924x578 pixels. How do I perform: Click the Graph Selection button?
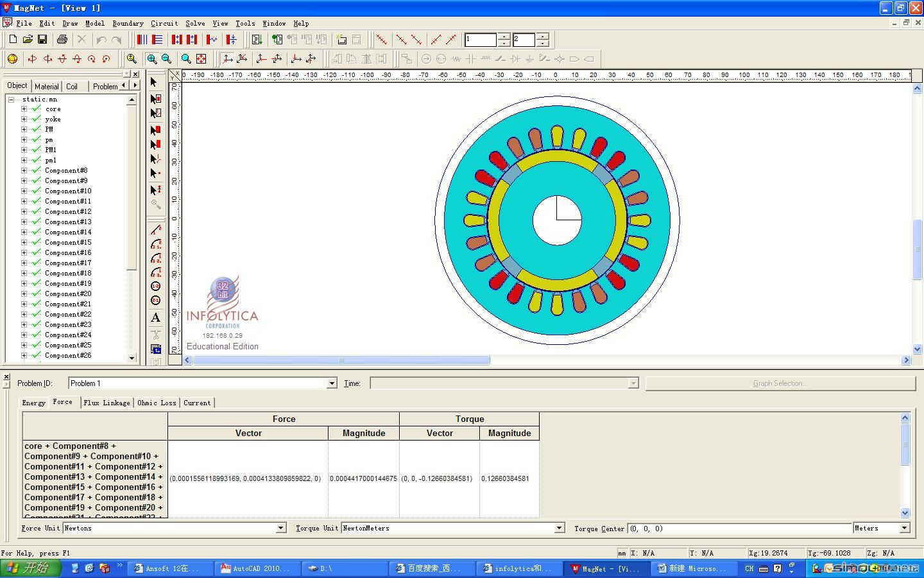point(780,383)
